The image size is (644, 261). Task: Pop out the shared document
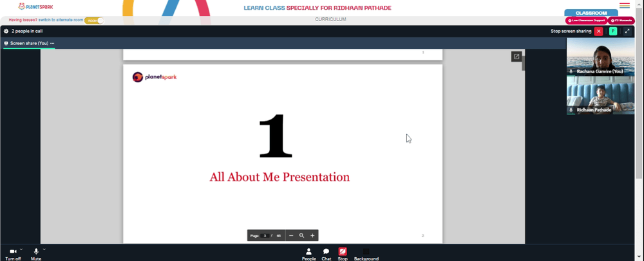point(516,57)
